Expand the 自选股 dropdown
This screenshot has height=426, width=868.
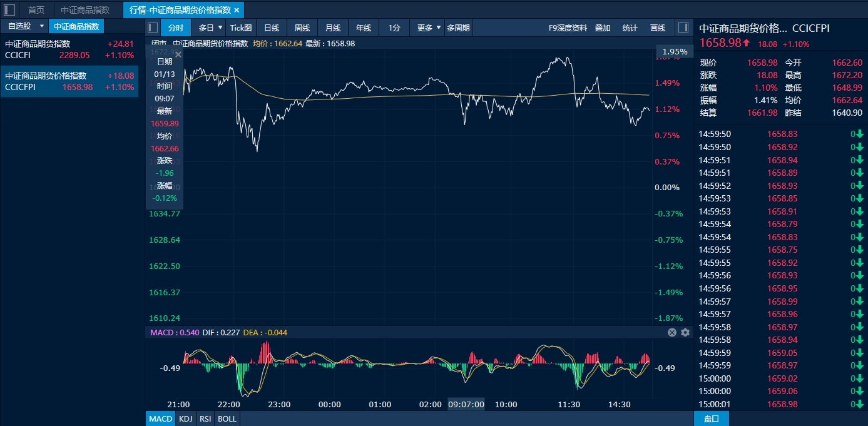pos(41,26)
